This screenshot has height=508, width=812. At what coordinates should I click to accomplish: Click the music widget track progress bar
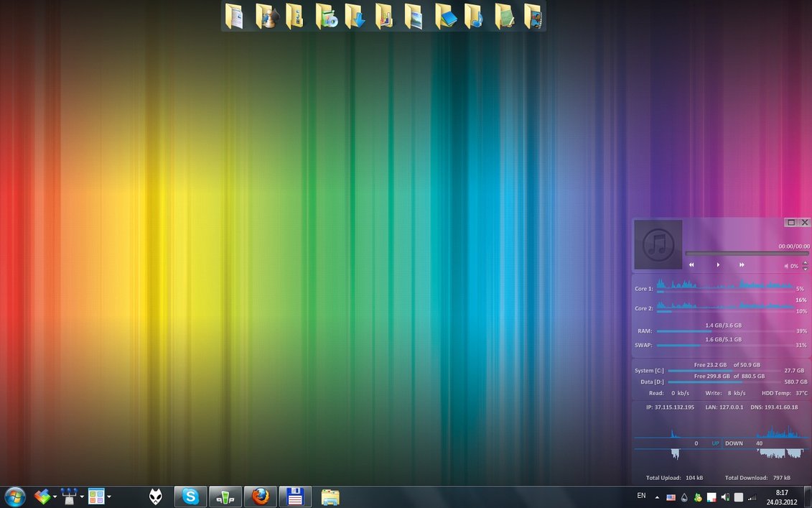pyautogui.click(x=747, y=253)
